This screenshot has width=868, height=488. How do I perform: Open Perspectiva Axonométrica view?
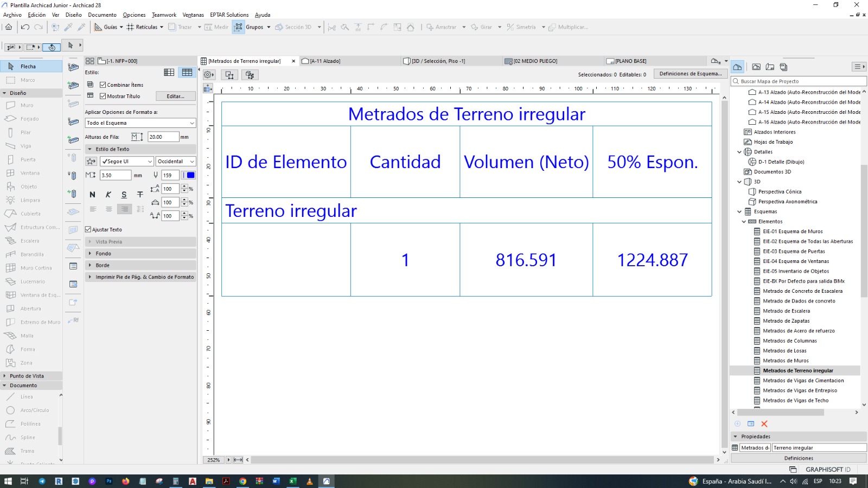(x=787, y=202)
